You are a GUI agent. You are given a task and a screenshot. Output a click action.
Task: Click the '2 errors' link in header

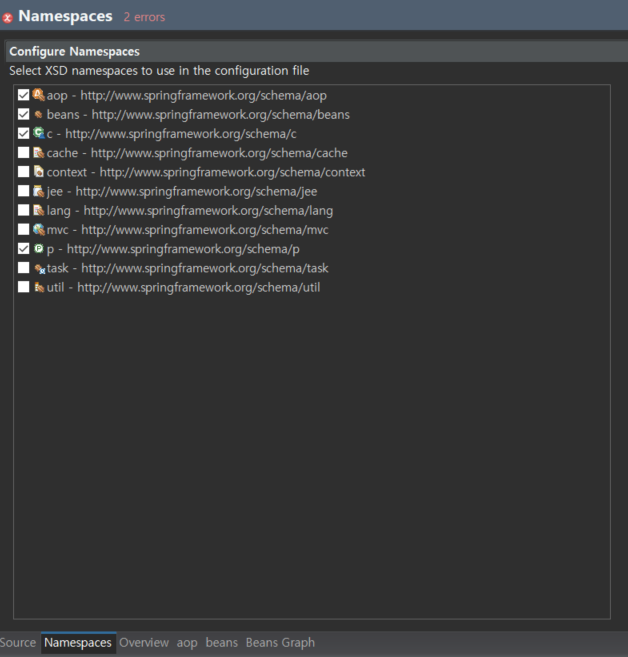click(x=144, y=17)
